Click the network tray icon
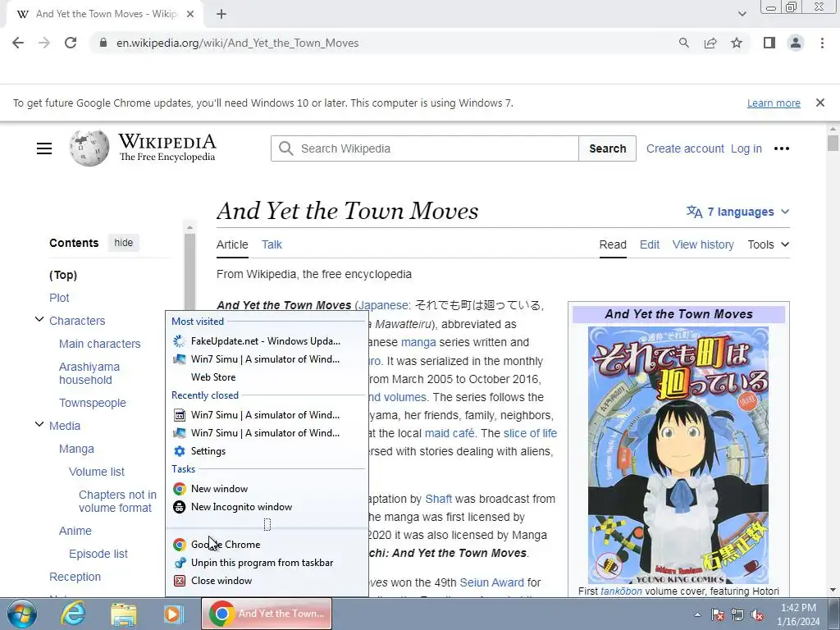 [737, 614]
